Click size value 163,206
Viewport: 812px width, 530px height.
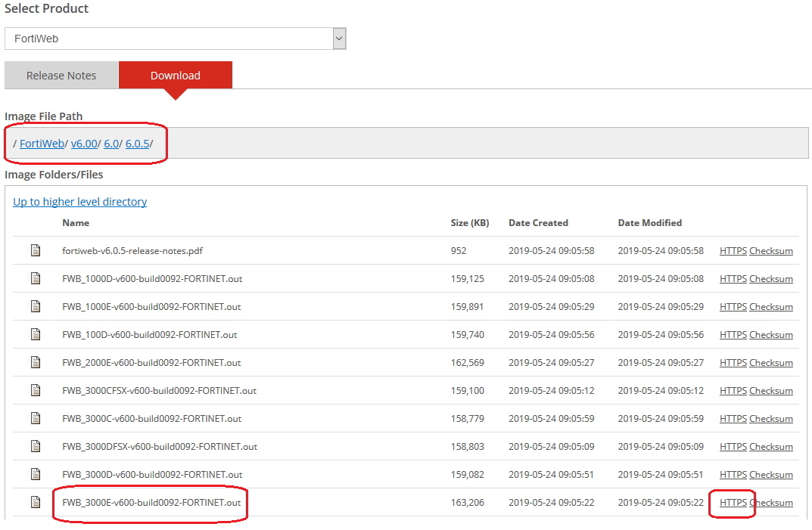pyautogui.click(x=468, y=503)
